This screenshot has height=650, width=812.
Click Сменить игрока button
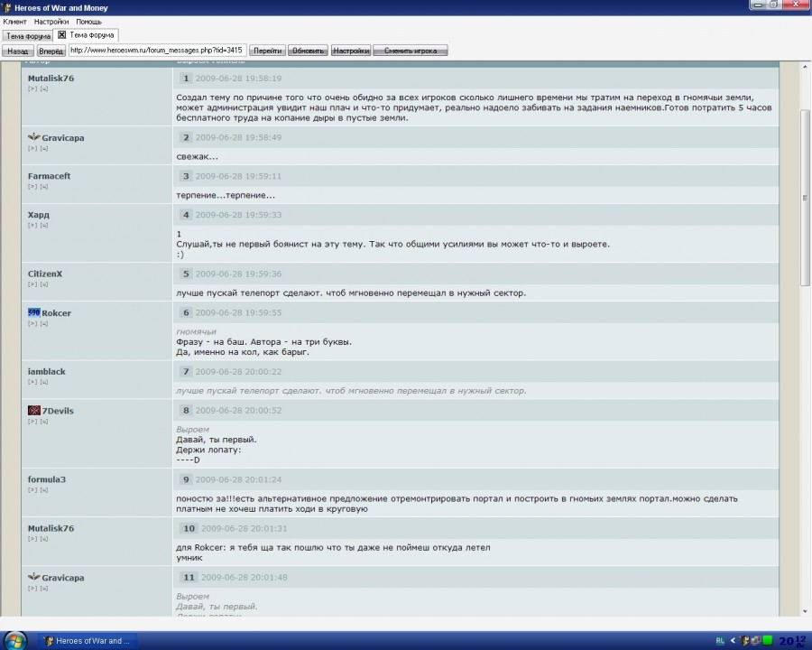pos(411,51)
